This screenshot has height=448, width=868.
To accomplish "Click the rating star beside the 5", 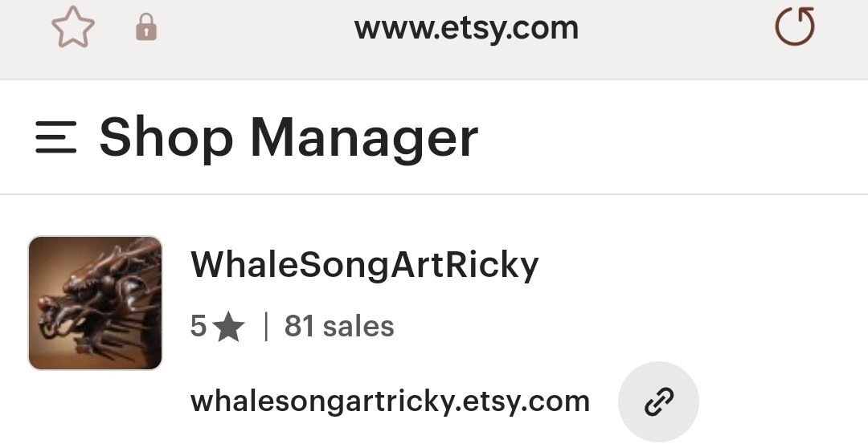I will pyautogui.click(x=229, y=328).
